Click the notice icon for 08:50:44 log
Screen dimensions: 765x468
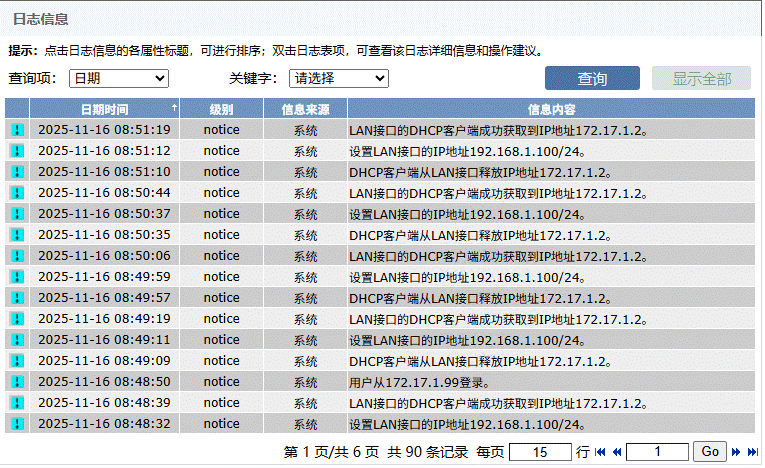18,193
